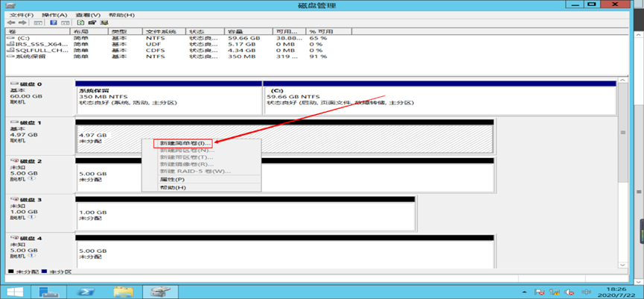Sort by the 容量 column header
The height and width of the screenshot is (299, 644).
(x=249, y=31)
